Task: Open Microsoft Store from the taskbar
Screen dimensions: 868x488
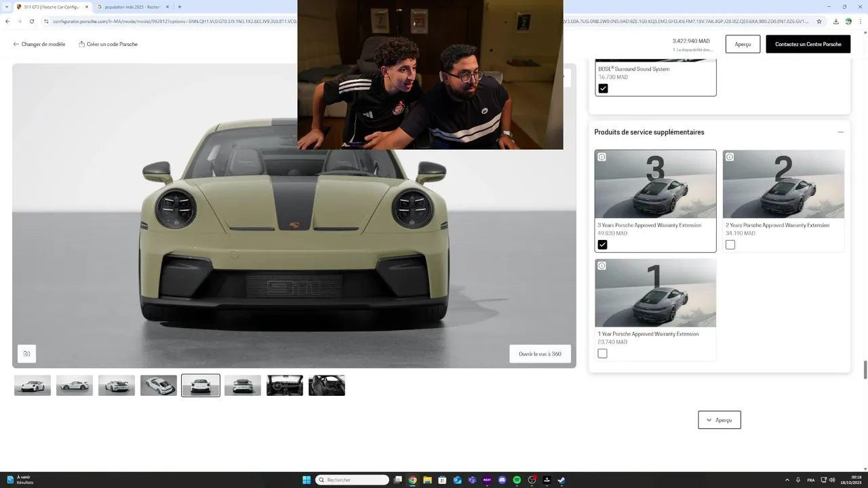Action: [x=442, y=480]
